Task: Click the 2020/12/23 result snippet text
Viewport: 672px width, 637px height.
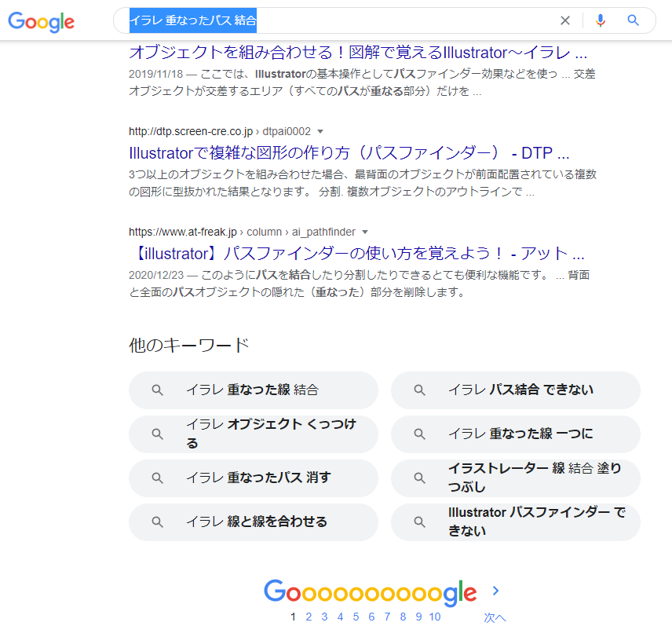Action: tap(359, 284)
